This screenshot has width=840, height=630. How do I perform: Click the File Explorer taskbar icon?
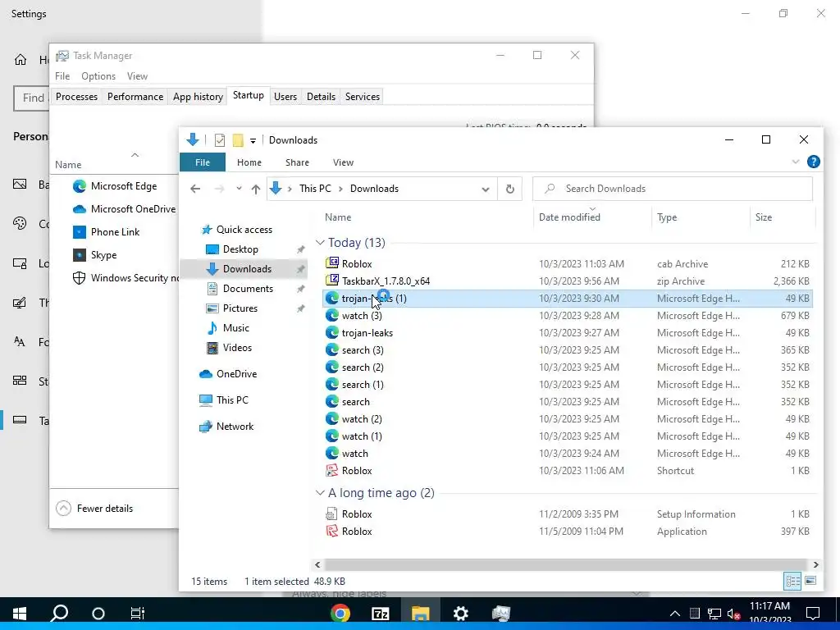tap(421, 613)
